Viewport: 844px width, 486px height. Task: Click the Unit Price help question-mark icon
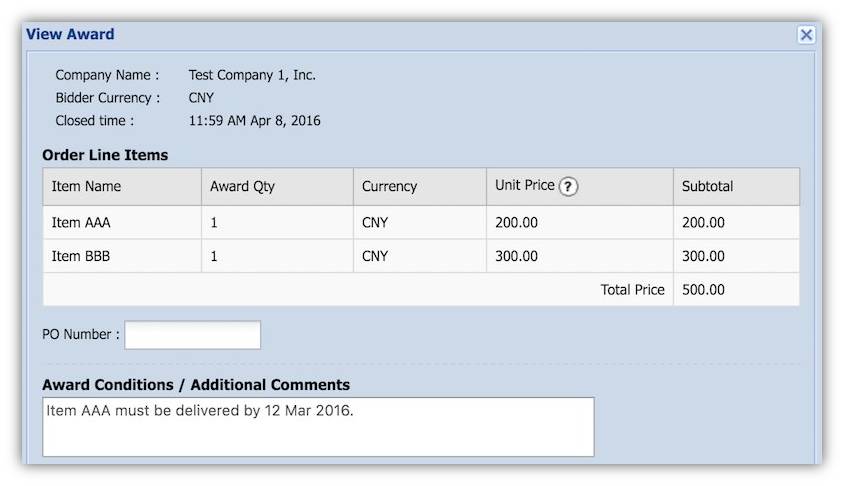569,186
